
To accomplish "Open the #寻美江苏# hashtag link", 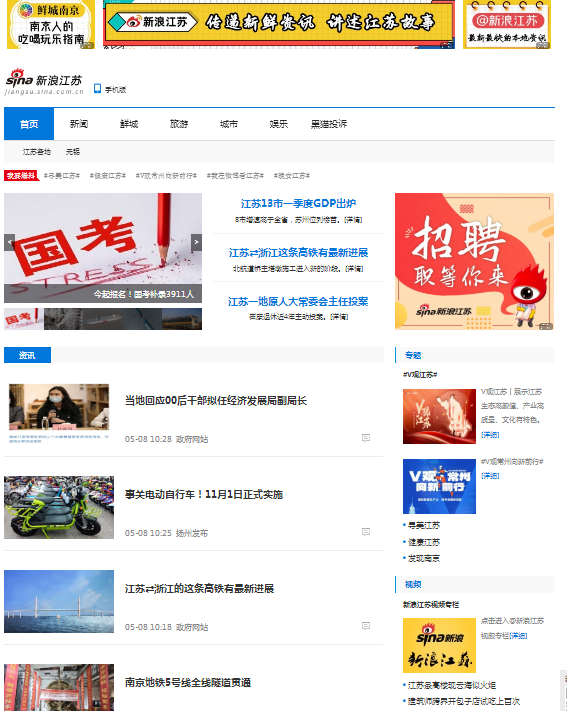I will coord(62,175).
